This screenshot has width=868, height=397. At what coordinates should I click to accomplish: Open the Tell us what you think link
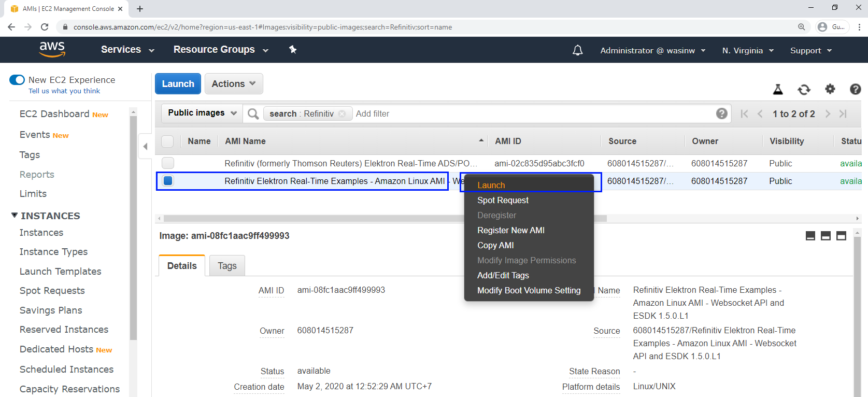coord(64,91)
